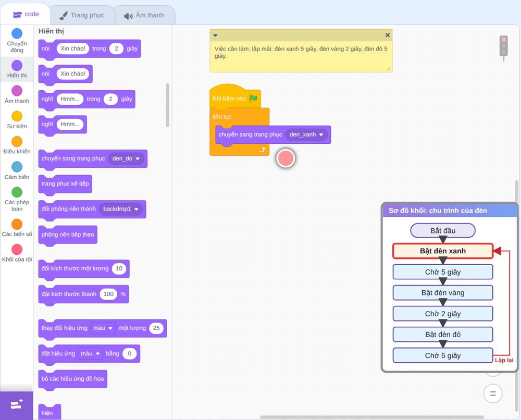This screenshot has height=420, width=521.
Task: Click the hiện block
Action: coord(49,412)
